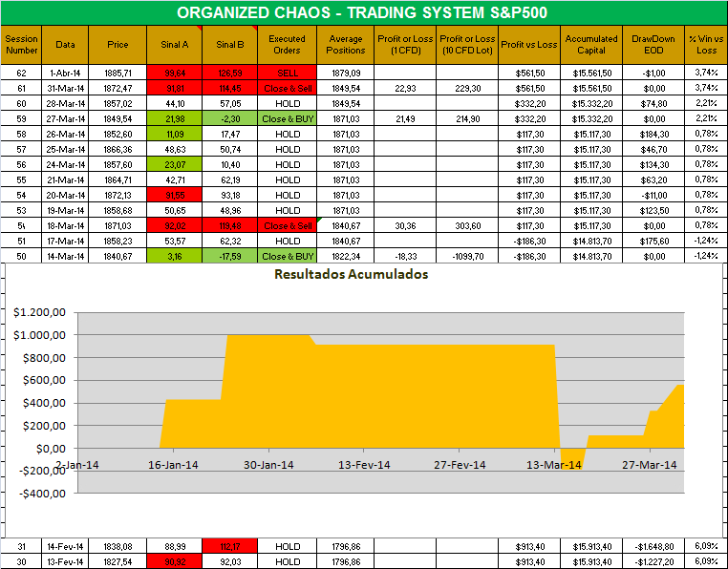The image size is (728, 569).
Task: Select the Profit or Loss (10 CFD Lot) header
Action: 467,45
